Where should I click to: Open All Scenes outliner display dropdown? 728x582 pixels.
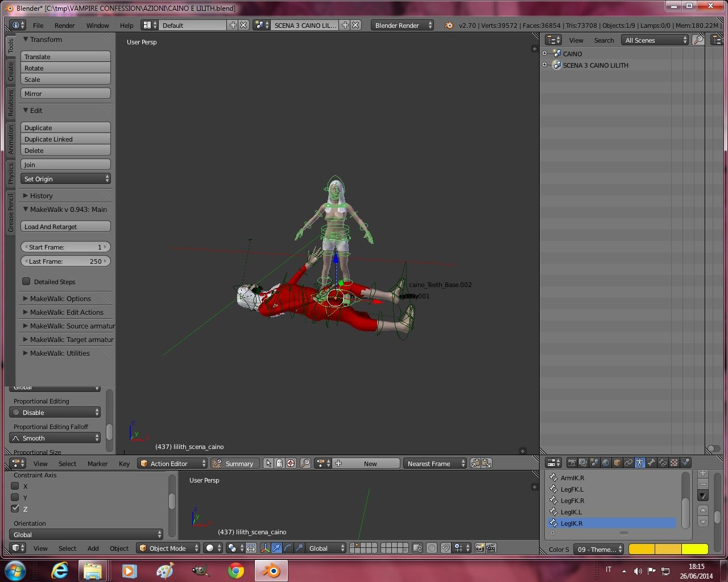click(x=655, y=40)
